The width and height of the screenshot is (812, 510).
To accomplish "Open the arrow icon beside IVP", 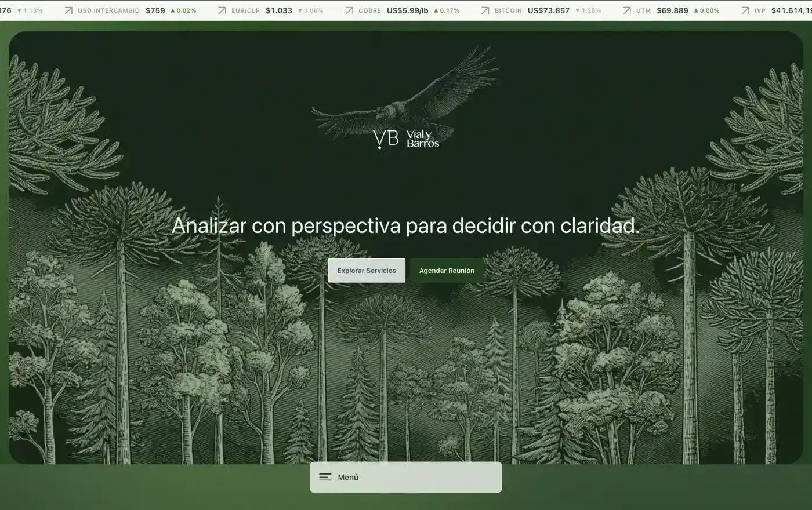I will click(x=745, y=10).
